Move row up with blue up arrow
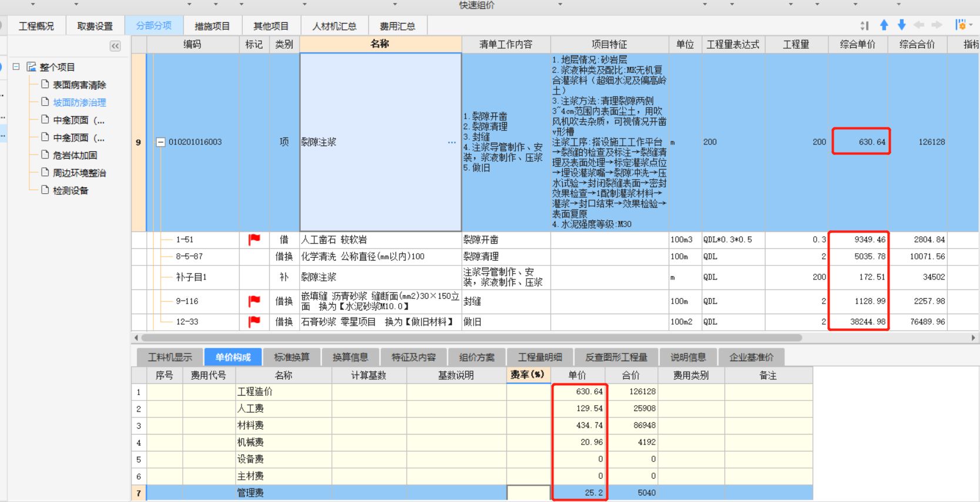The height and width of the screenshot is (502, 980). click(x=884, y=25)
